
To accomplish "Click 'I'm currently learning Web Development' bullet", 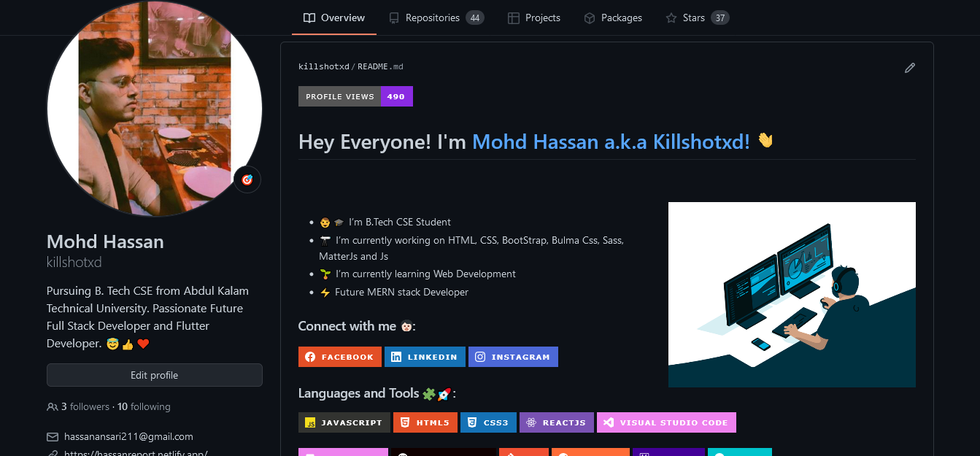I will point(425,274).
